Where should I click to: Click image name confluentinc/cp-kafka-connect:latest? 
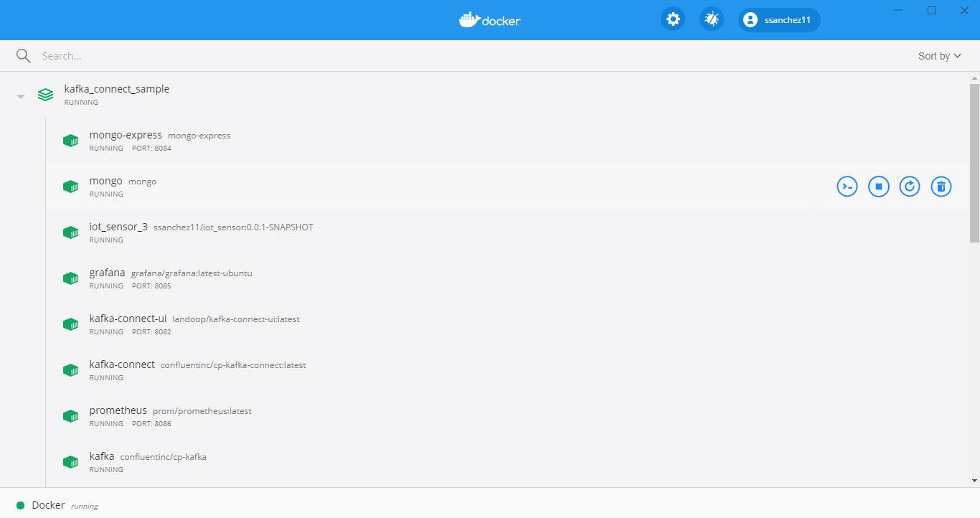[x=233, y=365]
